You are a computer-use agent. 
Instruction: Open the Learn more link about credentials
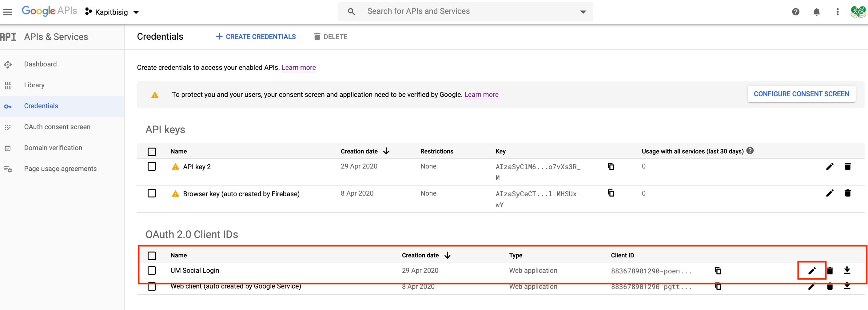(299, 67)
